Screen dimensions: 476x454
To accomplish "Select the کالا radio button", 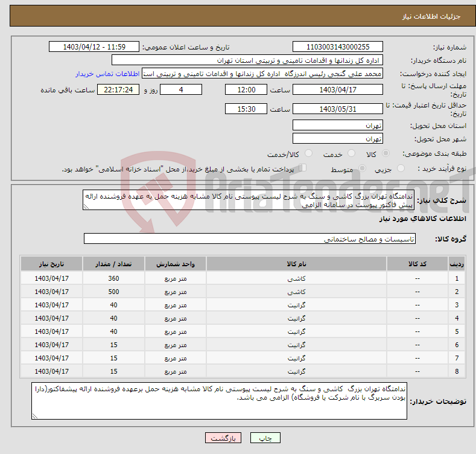I will [386, 153].
